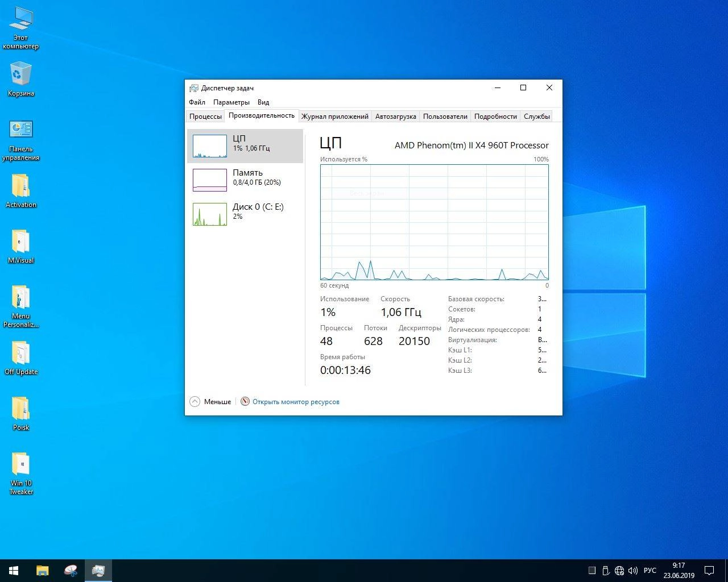Click the РУС language indicator
This screenshot has height=582, width=728.
click(650, 571)
